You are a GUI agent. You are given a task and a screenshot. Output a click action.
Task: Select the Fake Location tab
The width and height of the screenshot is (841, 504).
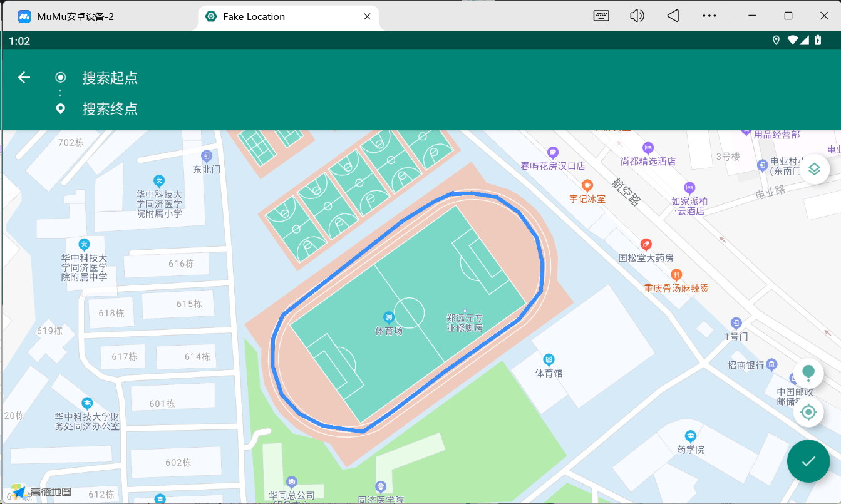coord(254,17)
